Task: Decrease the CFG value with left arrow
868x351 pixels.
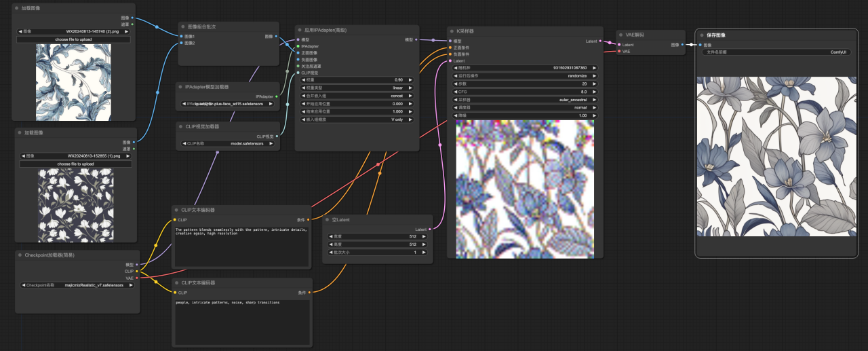Action: point(454,92)
